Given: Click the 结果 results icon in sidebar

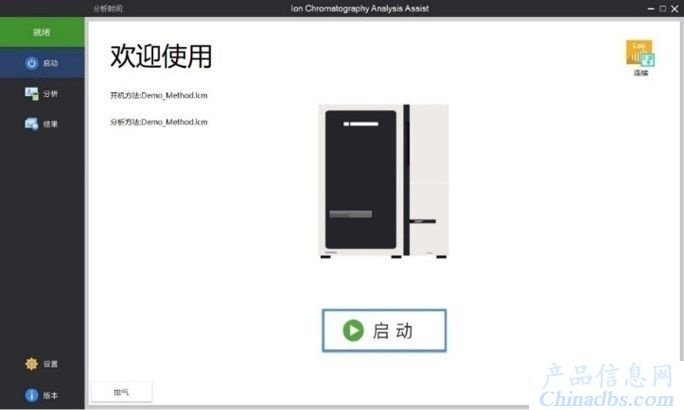Looking at the screenshot, I should [x=31, y=124].
